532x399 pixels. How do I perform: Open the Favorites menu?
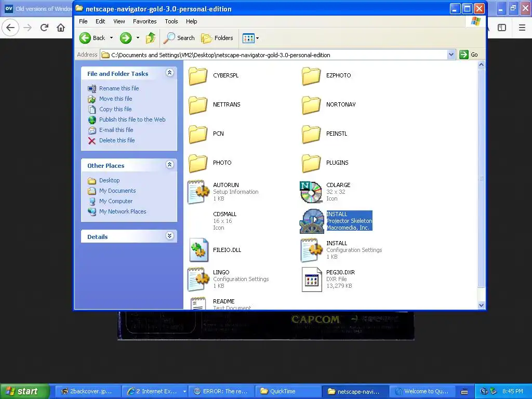pos(144,21)
